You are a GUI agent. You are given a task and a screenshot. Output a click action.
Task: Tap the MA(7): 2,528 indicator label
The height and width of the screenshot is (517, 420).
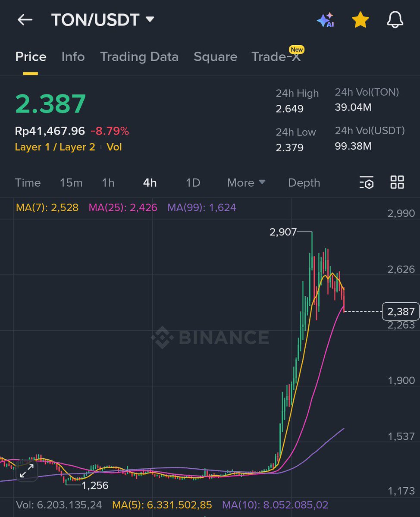(47, 207)
